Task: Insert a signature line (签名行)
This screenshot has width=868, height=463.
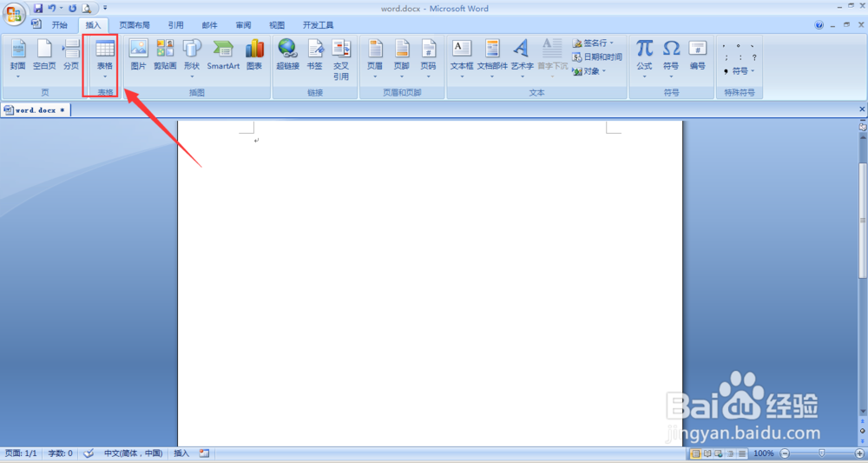Action: 592,43
